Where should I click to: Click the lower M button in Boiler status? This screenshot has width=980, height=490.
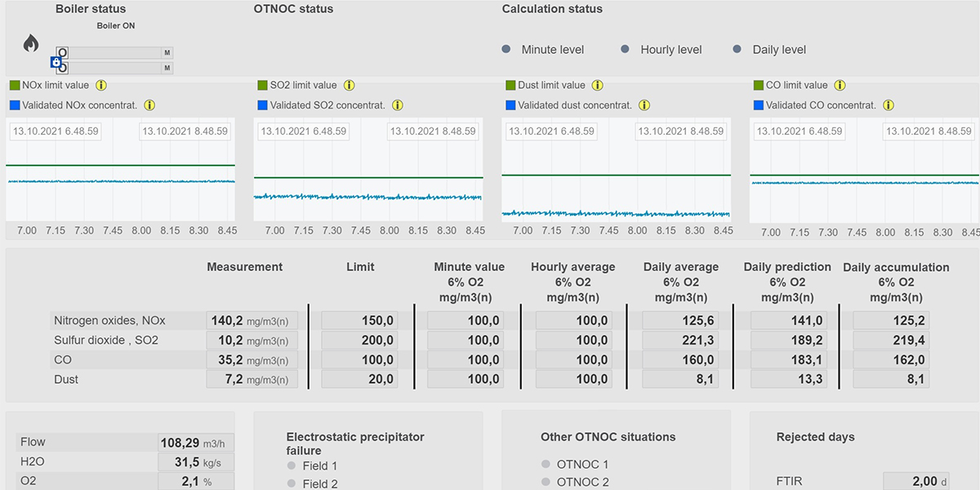point(167,67)
